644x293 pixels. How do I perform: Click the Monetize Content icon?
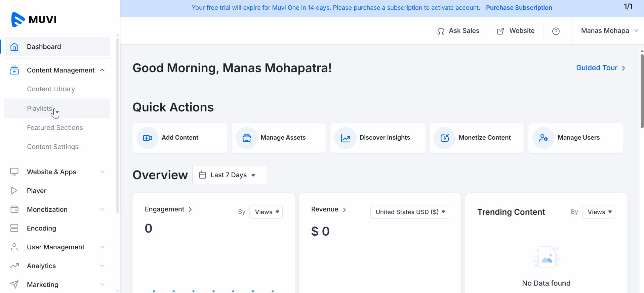click(445, 138)
